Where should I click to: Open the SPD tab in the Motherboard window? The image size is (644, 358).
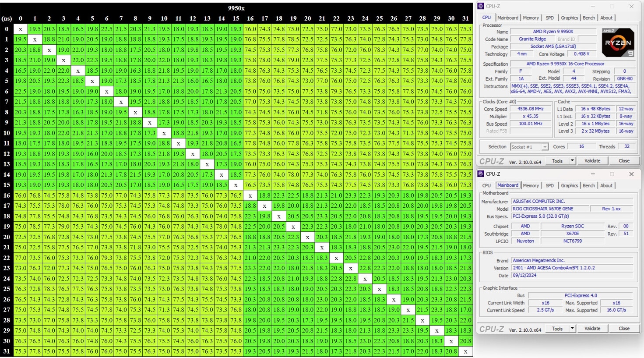(549, 186)
